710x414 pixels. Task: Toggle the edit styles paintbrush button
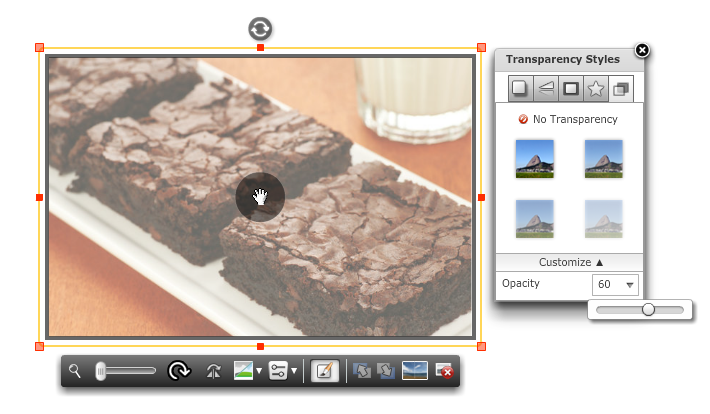[325, 371]
